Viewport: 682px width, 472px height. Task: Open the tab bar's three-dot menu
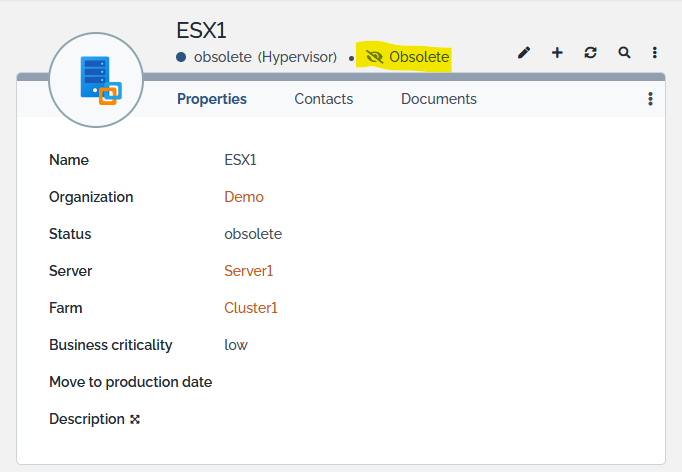(650, 99)
